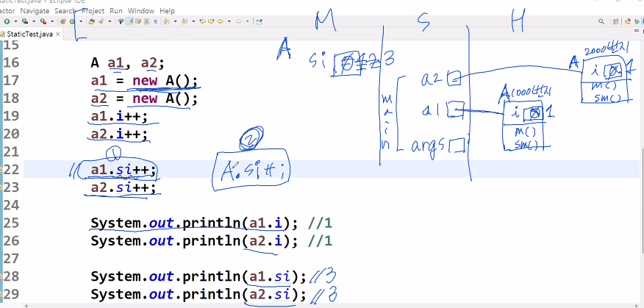Viewport: 644px width, 308px height.
Task: Toggle Block Selection mode
Action: pyautogui.click(x=146, y=21)
